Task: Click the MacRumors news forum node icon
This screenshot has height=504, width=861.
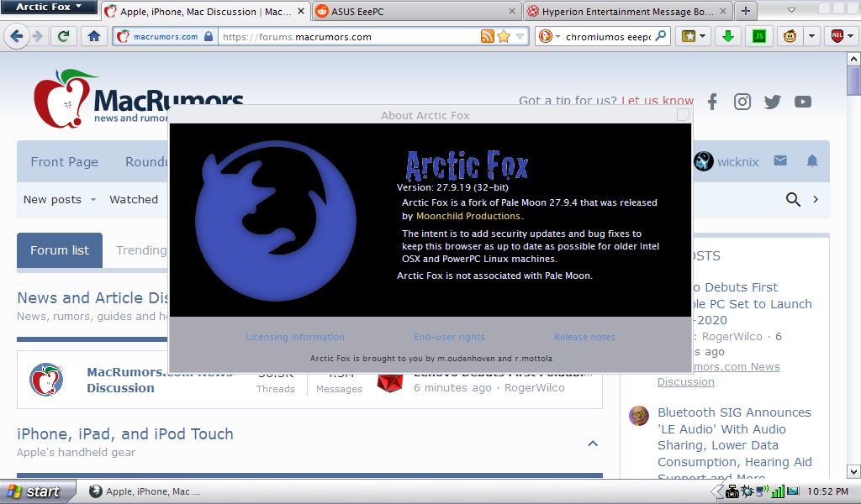Action: [x=46, y=380]
